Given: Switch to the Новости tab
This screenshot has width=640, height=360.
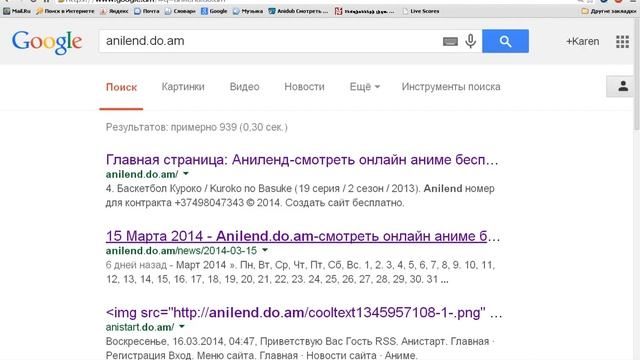Looking at the screenshot, I should (304, 87).
